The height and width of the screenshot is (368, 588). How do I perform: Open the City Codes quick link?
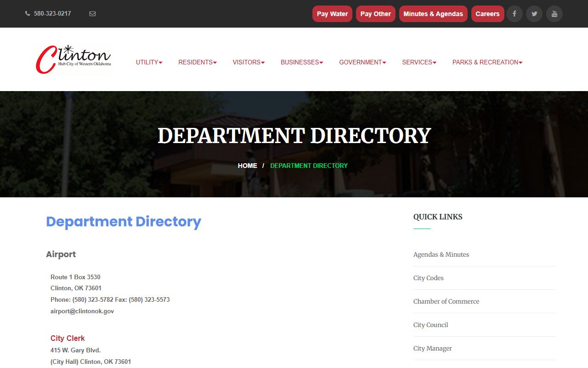pyautogui.click(x=428, y=278)
